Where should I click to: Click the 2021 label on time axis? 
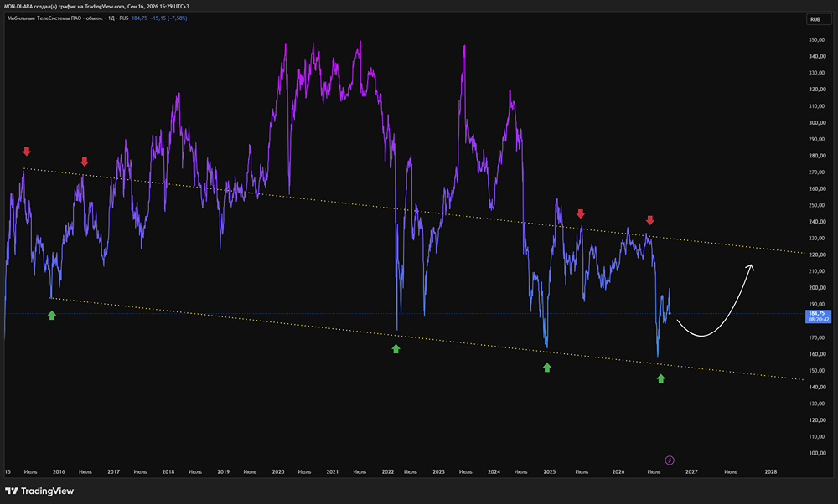tap(333, 472)
